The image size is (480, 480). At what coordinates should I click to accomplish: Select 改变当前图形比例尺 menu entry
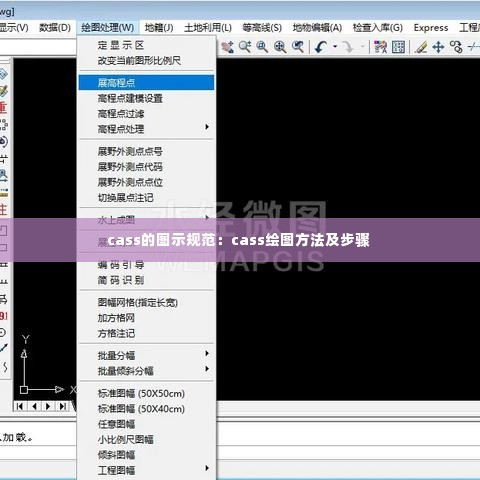(146, 61)
